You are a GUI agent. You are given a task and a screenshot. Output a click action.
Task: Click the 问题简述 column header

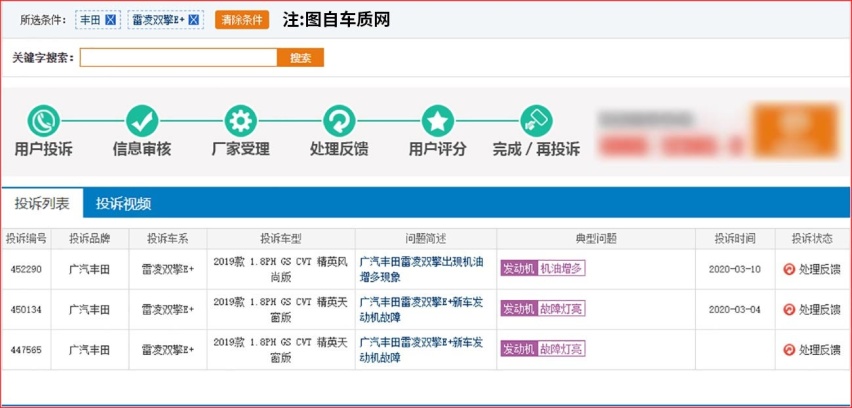coord(426,238)
